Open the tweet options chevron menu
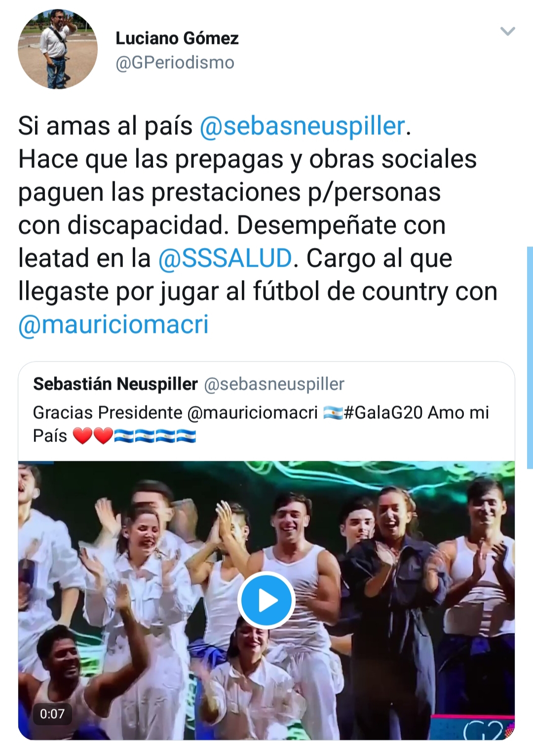This screenshot has height=756, width=533. pos(507,32)
